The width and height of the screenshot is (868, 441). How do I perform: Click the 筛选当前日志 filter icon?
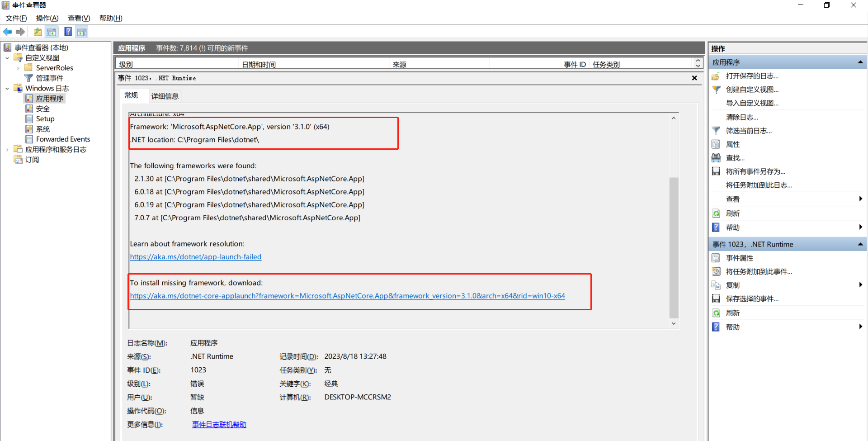pos(716,131)
